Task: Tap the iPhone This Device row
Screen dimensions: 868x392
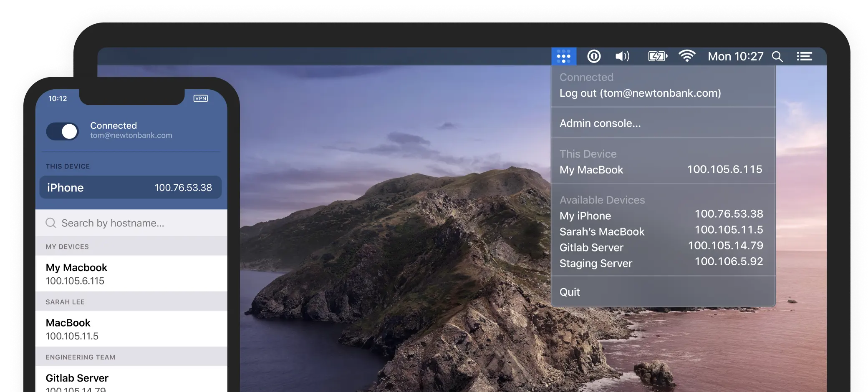Action: (130, 188)
